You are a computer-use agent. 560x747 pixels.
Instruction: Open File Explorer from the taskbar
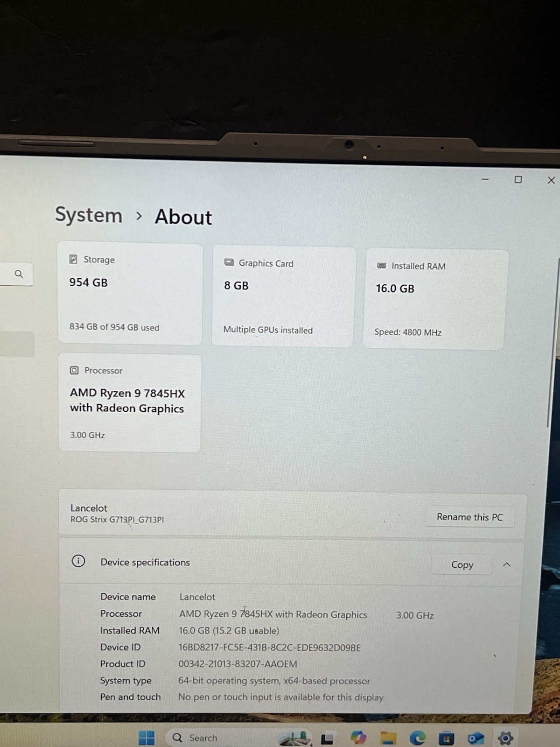point(388,739)
